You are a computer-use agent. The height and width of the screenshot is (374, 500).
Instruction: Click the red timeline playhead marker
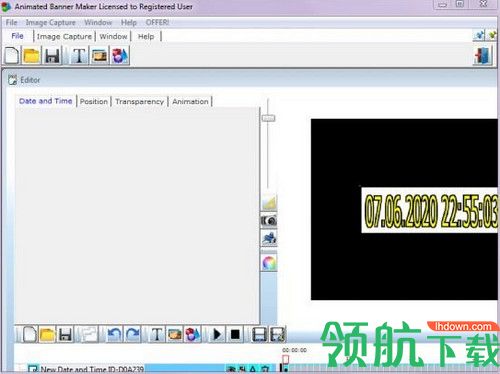[285, 359]
